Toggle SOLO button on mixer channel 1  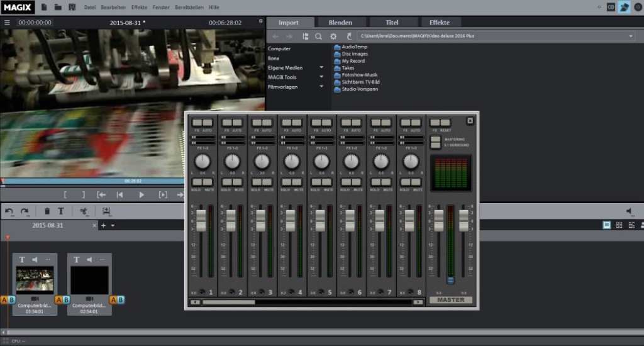pyautogui.click(x=197, y=182)
